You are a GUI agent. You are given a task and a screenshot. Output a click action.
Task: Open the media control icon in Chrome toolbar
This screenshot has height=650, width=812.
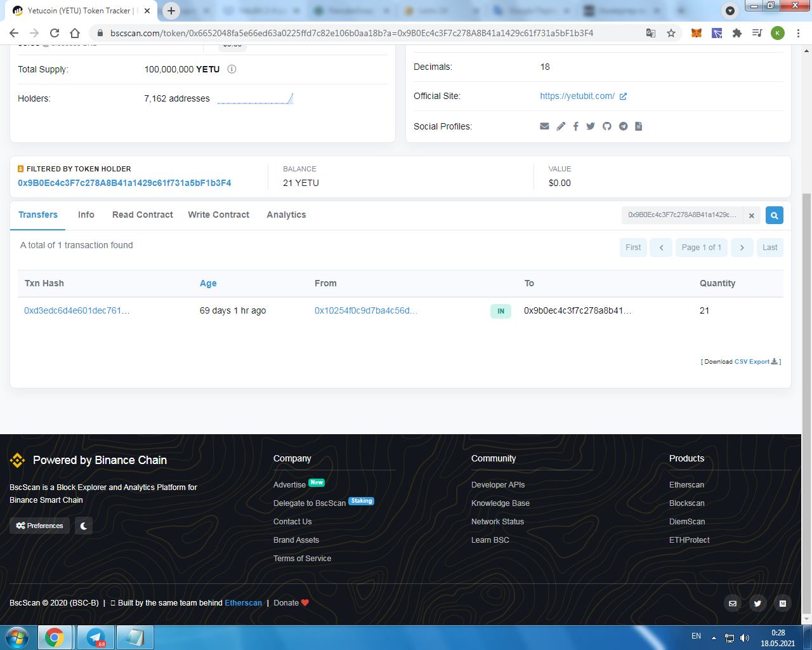click(x=757, y=33)
